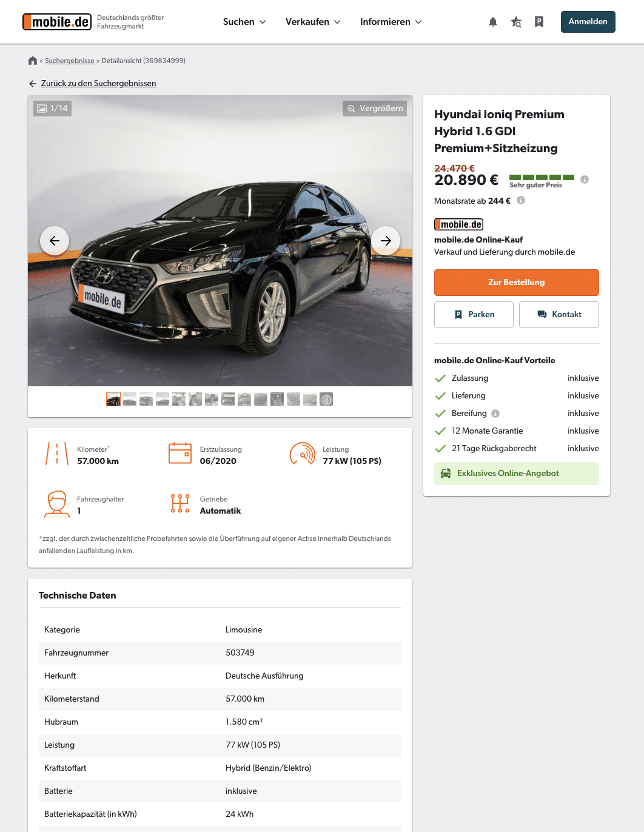
Task: Click price rating info icon
Action: (x=585, y=179)
